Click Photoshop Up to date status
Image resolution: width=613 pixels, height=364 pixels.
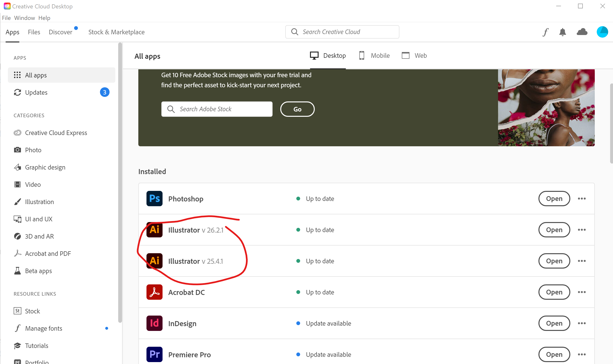[x=315, y=199]
